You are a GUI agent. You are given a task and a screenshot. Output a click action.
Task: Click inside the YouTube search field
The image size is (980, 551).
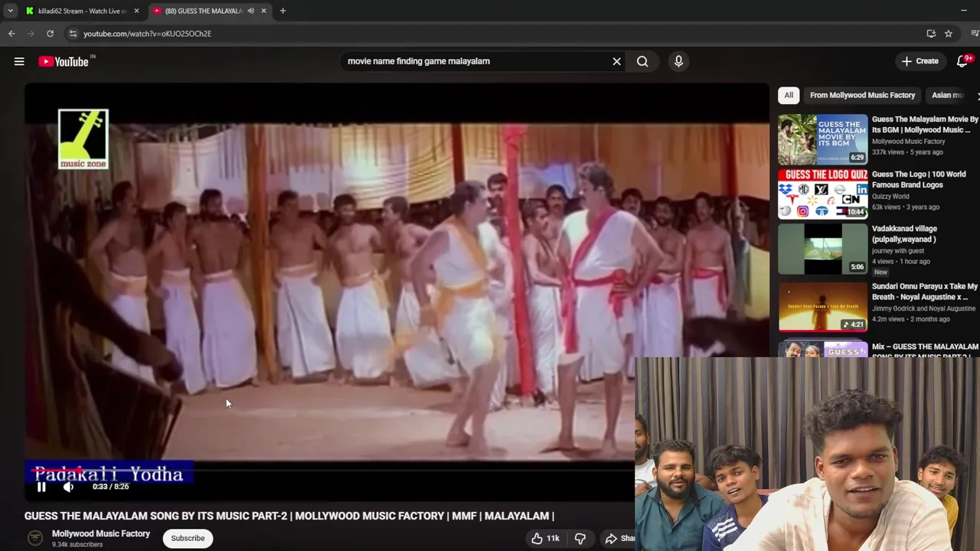pos(475,61)
